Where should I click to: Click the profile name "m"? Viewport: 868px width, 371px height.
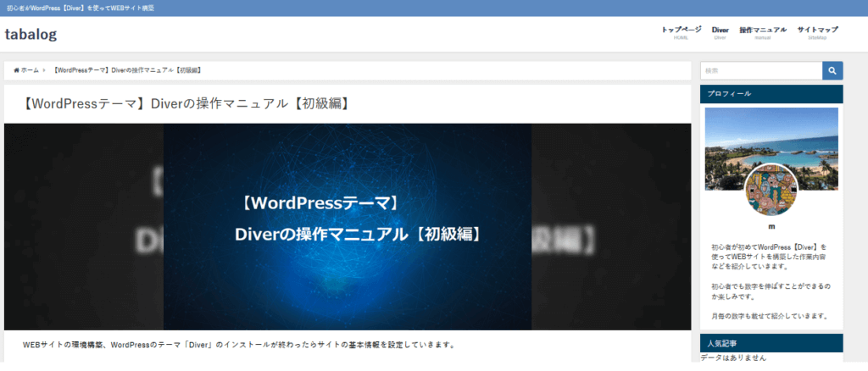(x=771, y=227)
